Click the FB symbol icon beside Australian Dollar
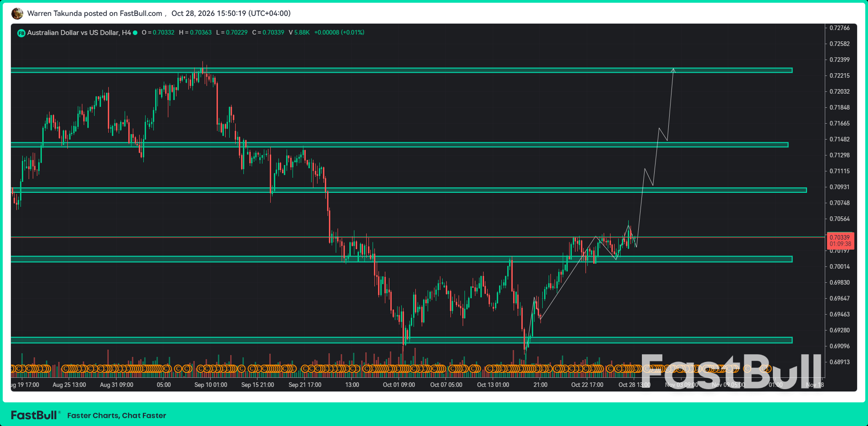This screenshot has height=426, width=868. tap(21, 33)
